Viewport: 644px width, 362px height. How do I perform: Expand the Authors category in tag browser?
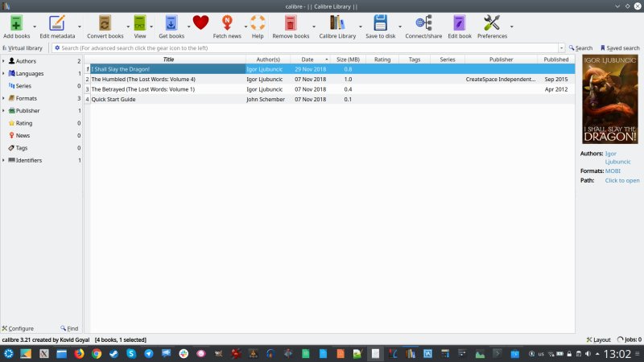3,61
